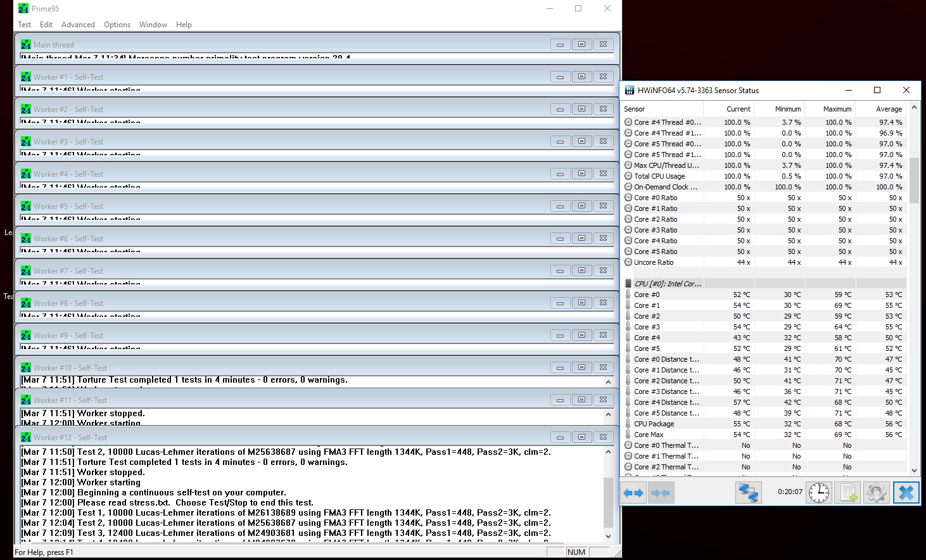Click the thermometer icon next to CPU Package
The image size is (926, 560).
pos(628,424)
